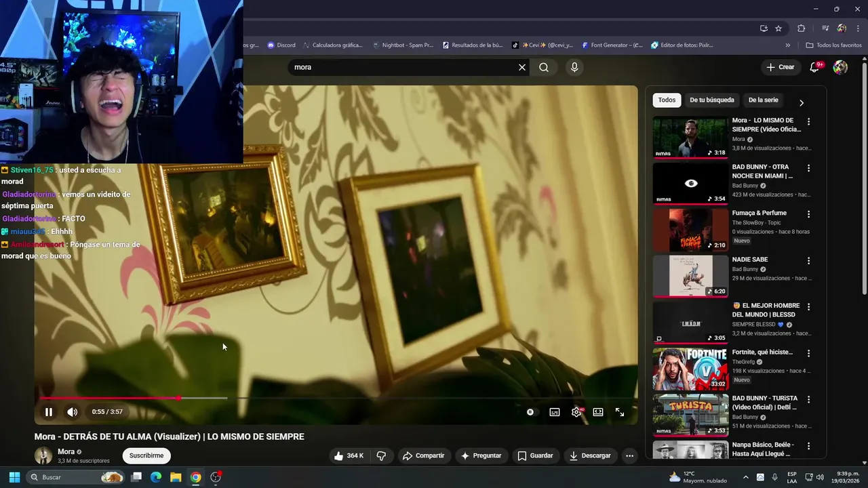868x488 pixels.
Task: Click the Suscribirme button
Action: point(146,455)
